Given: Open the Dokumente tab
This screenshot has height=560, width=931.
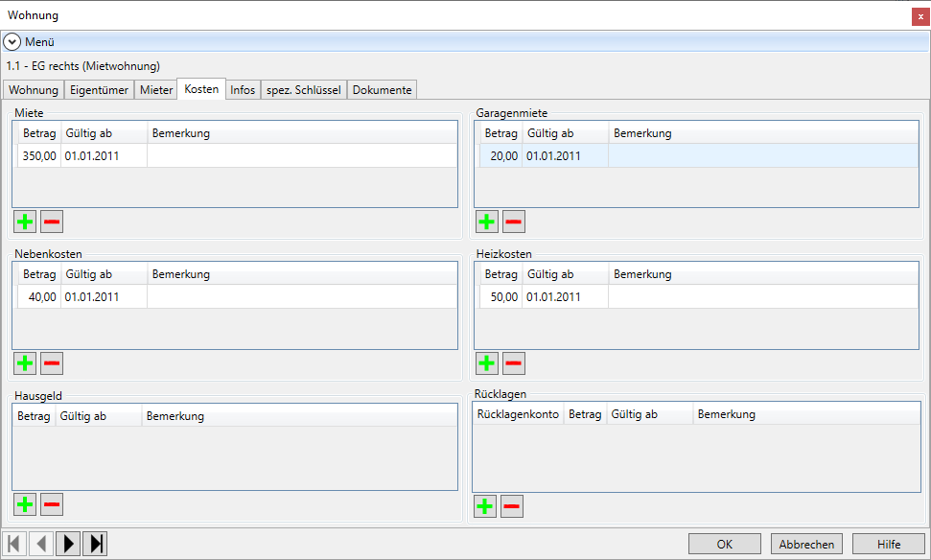Looking at the screenshot, I should point(382,90).
